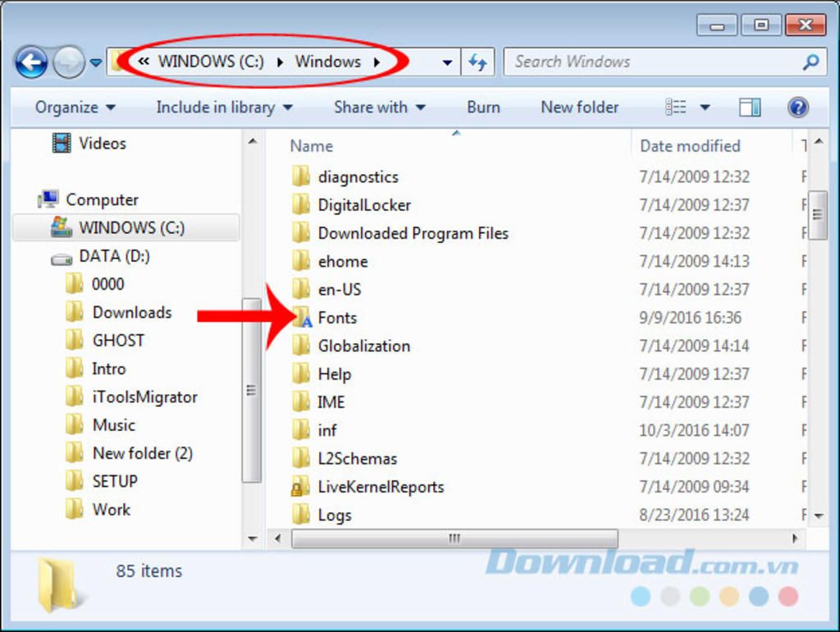Select the Downloads folder in the sidebar

tap(118, 312)
